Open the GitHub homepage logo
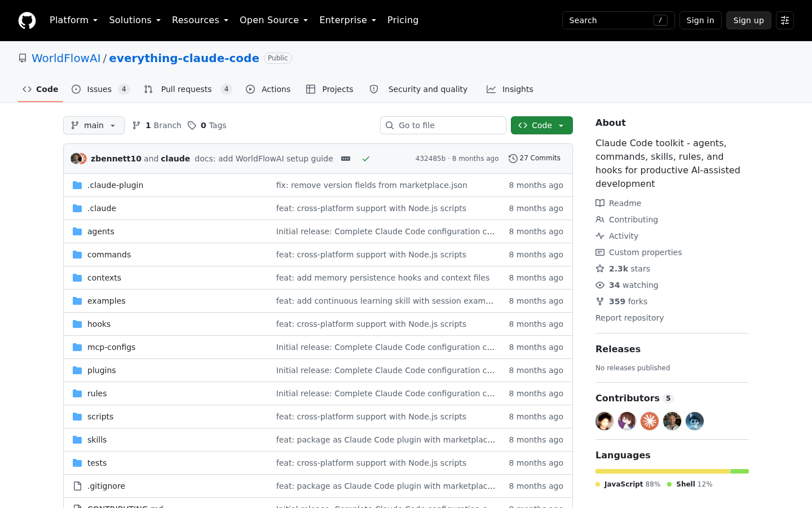Screen dimensions: 812x508 click(27, 20)
